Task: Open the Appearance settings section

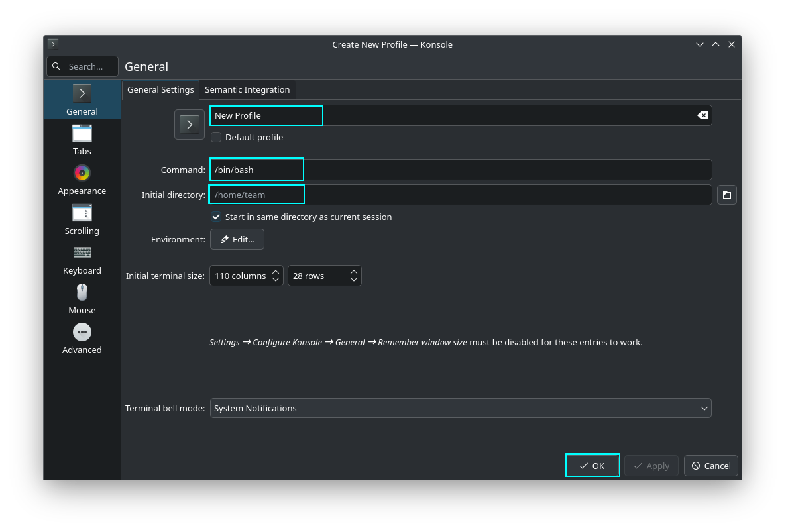Action: [82, 180]
